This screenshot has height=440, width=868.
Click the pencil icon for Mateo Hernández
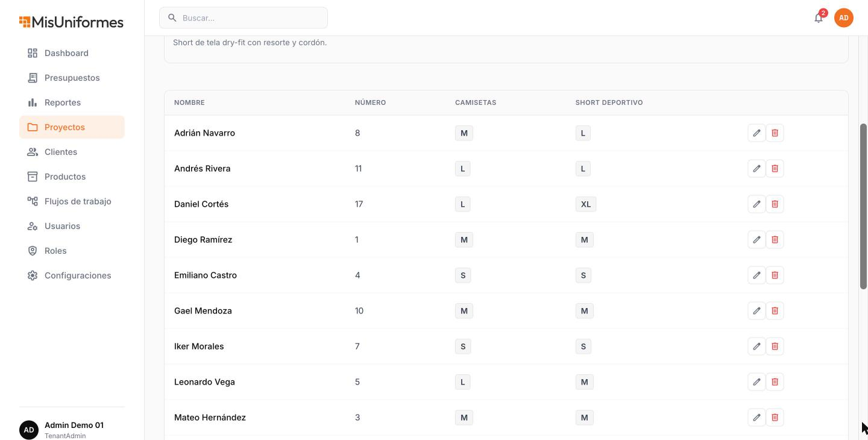tap(756, 417)
